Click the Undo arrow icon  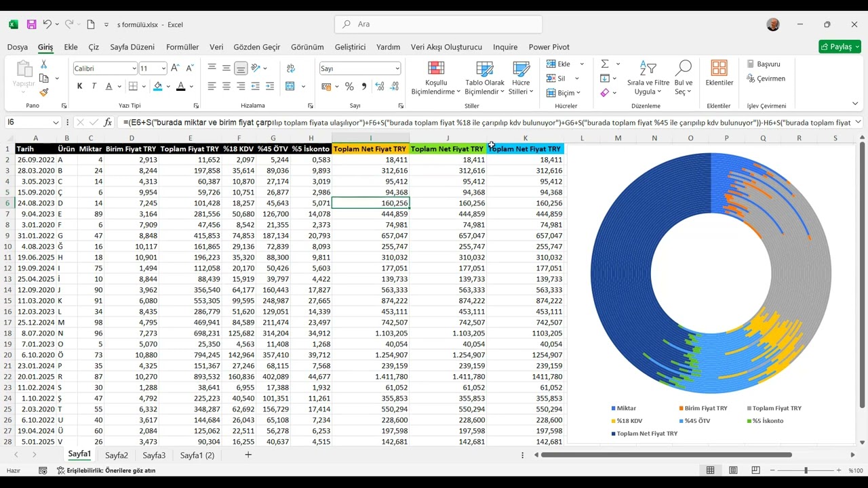47,24
